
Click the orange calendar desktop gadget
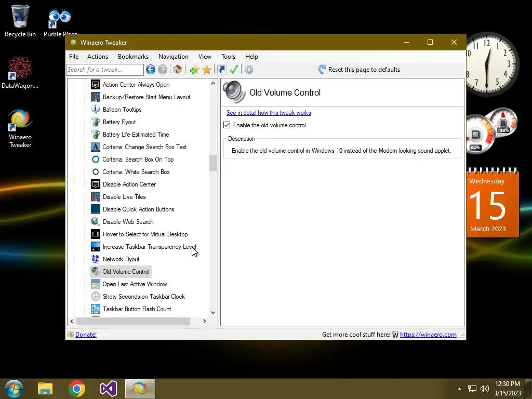point(493,202)
